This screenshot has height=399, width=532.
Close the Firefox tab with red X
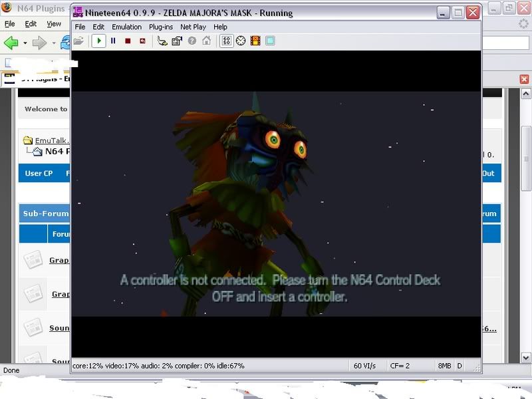524,79
